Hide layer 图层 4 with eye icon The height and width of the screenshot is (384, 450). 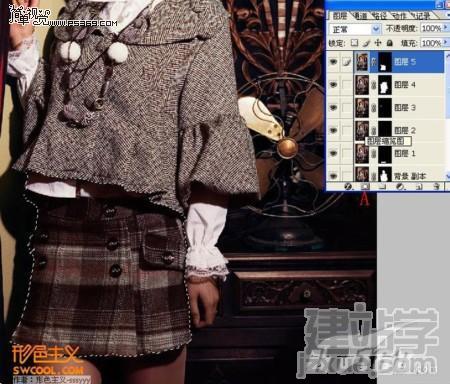333,85
